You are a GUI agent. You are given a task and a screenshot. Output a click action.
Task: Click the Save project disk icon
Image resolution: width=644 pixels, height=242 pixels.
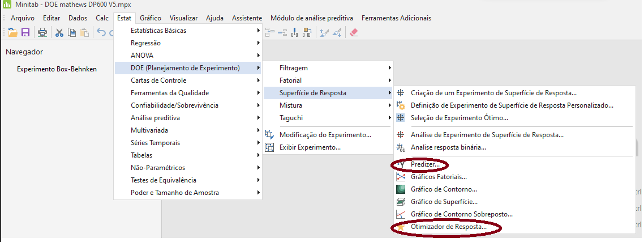25,32
